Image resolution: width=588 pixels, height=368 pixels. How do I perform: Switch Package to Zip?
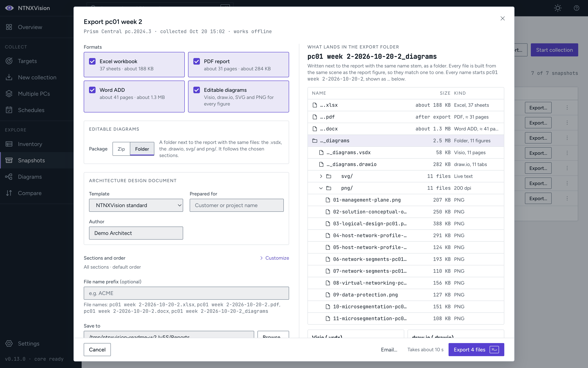121,149
